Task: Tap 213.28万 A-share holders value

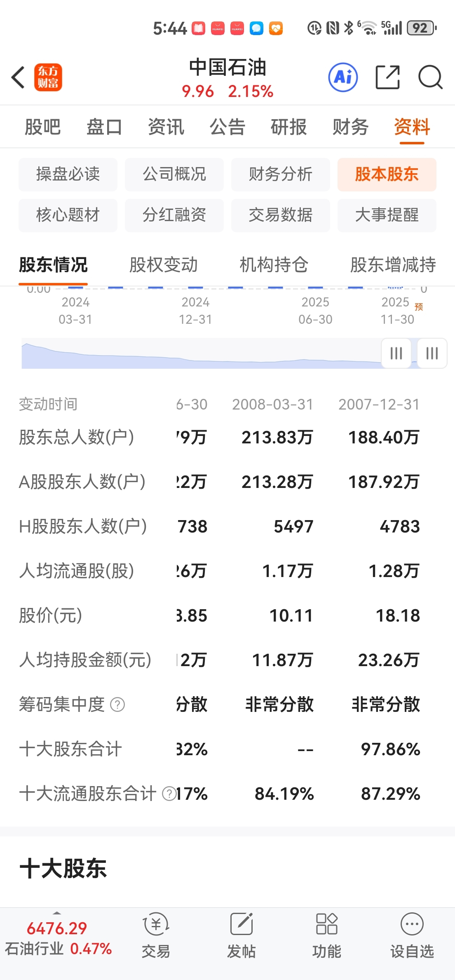Action: tap(277, 482)
